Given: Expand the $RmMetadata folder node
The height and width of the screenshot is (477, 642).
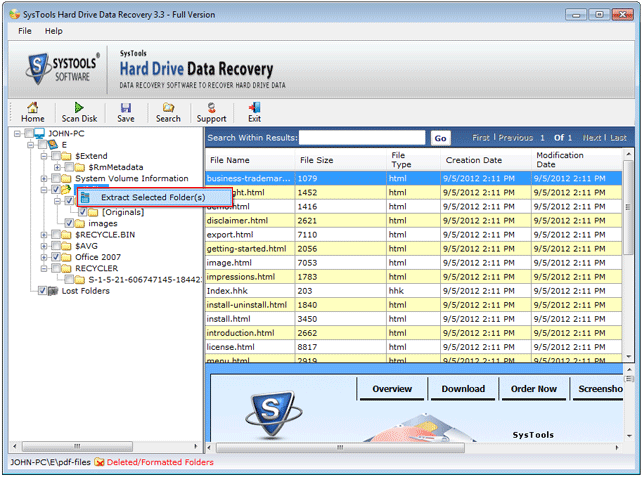Looking at the screenshot, I should [x=57, y=167].
